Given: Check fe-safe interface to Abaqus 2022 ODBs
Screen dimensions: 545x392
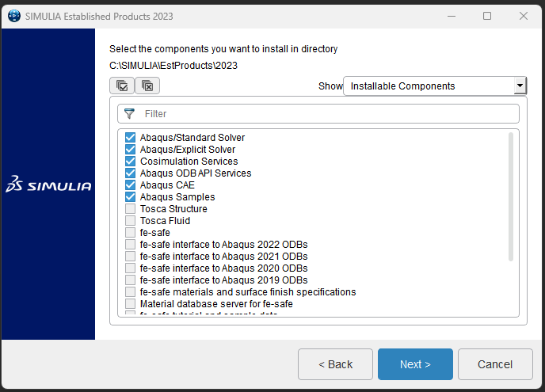Looking at the screenshot, I should click(131, 244).
